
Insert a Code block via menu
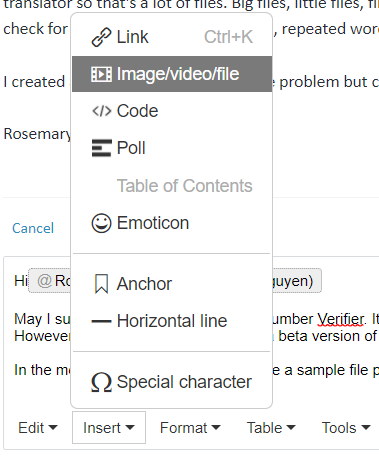[172, 111]
